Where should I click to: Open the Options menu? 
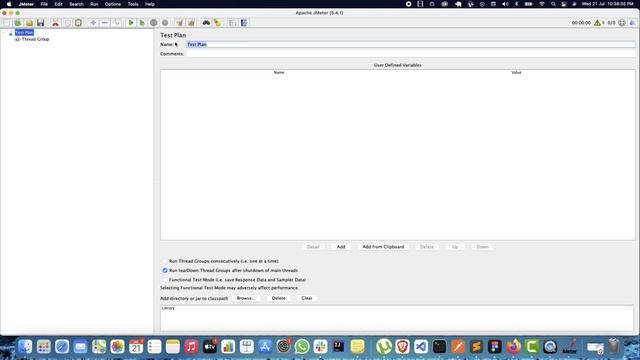[x=113, y=4]
